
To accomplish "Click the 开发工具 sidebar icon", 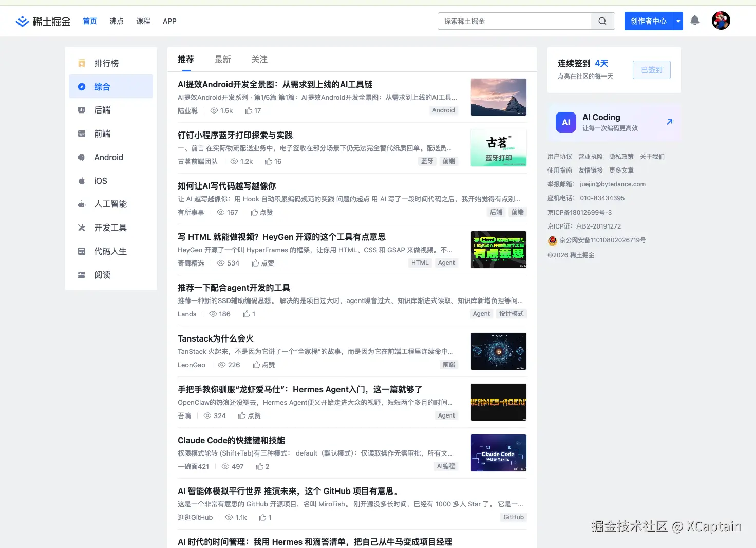I will pos(82,228).
